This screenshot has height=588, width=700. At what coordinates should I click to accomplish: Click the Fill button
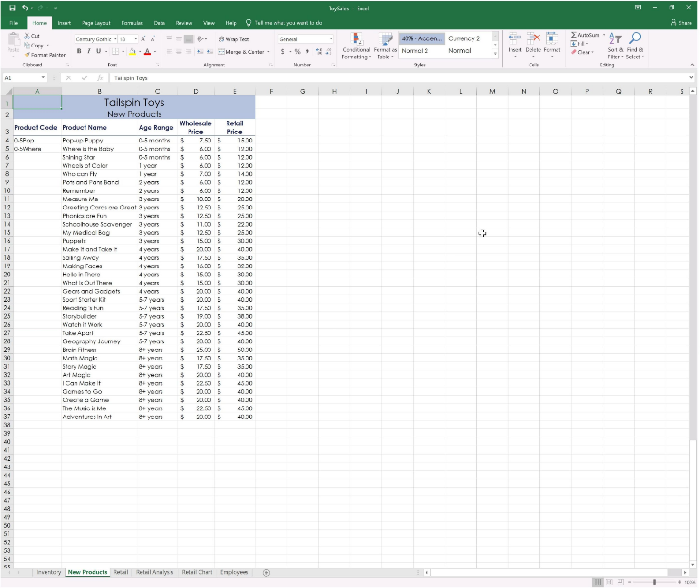579,44
